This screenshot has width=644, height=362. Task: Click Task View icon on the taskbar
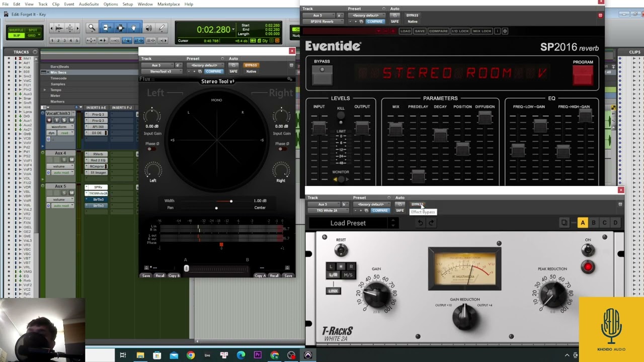[123, 355]
